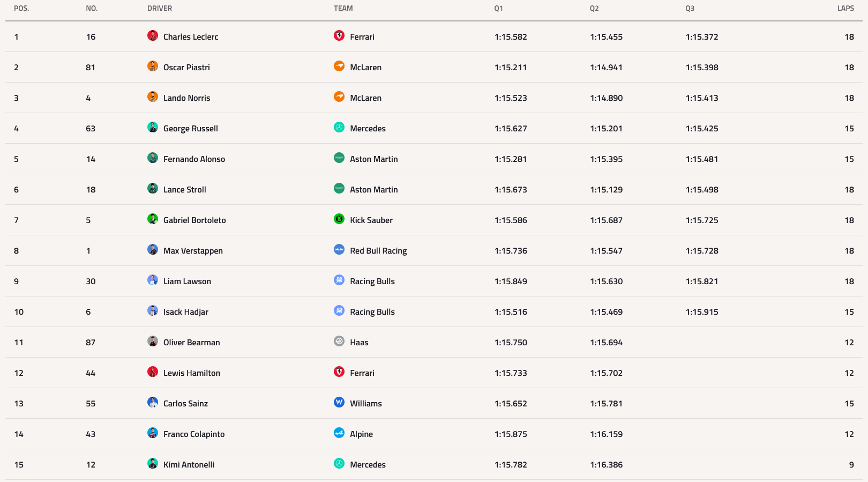
Task: Select Kimi Antonelli name text
Action: coord(189,465)
